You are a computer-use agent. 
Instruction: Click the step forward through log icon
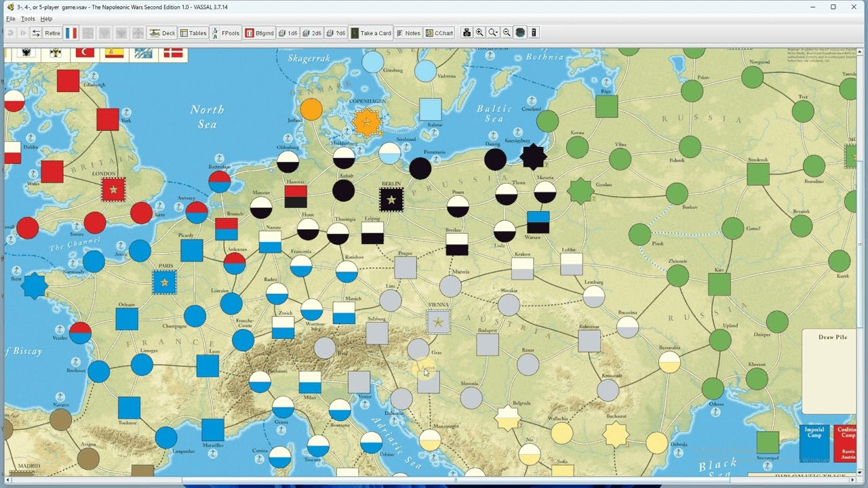tap(24, 33)
